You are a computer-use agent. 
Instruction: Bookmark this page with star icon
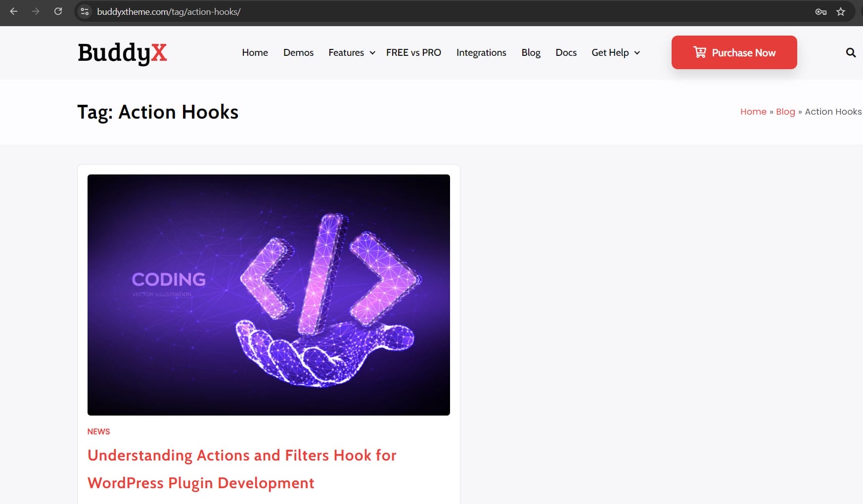coord(841,12)
